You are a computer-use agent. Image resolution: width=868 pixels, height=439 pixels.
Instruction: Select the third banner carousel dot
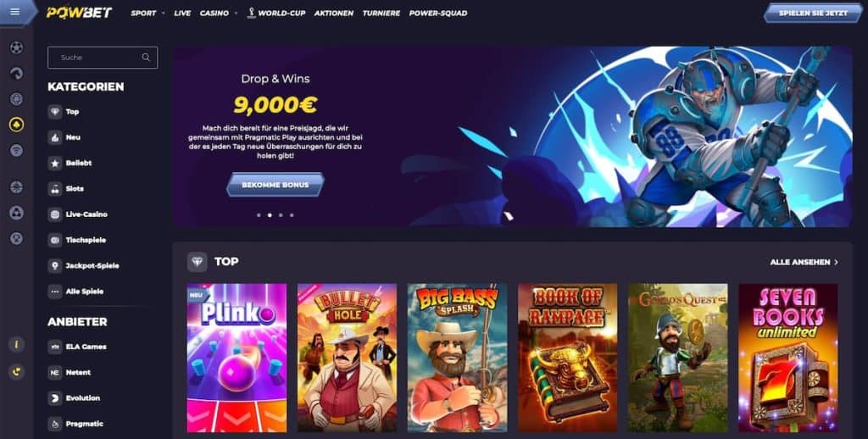point(281,214)
